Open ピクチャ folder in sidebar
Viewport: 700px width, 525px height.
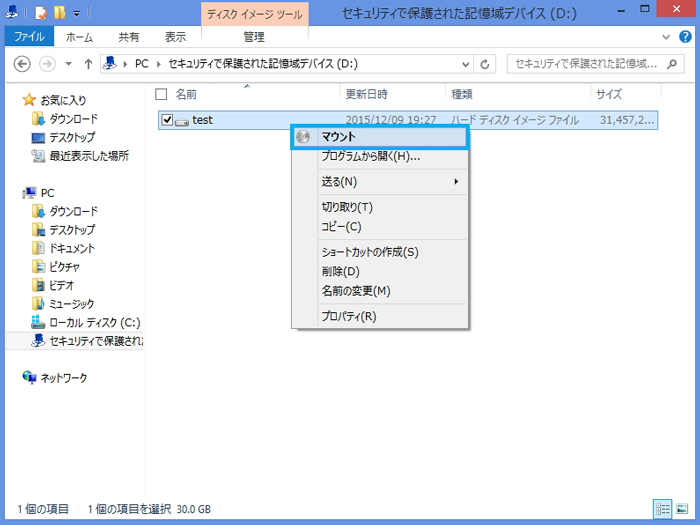coord(64,267)
